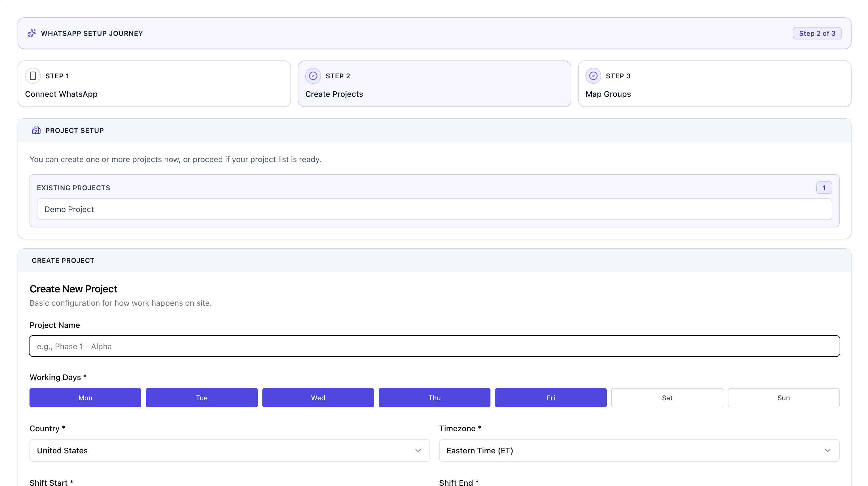Viewport: 868px width, 486px height.
Task: Toggle Wed working day
Action: click(318, 398)
